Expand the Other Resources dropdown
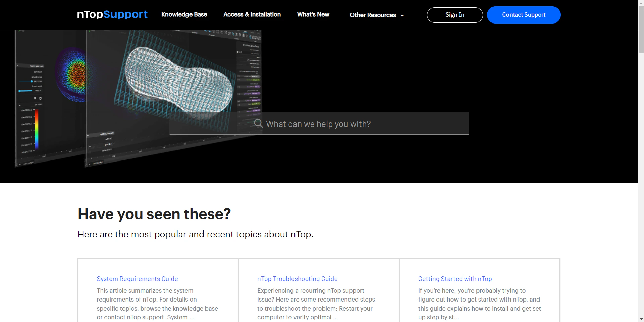The height and width of the screenshot is (322, 644). 377,15
